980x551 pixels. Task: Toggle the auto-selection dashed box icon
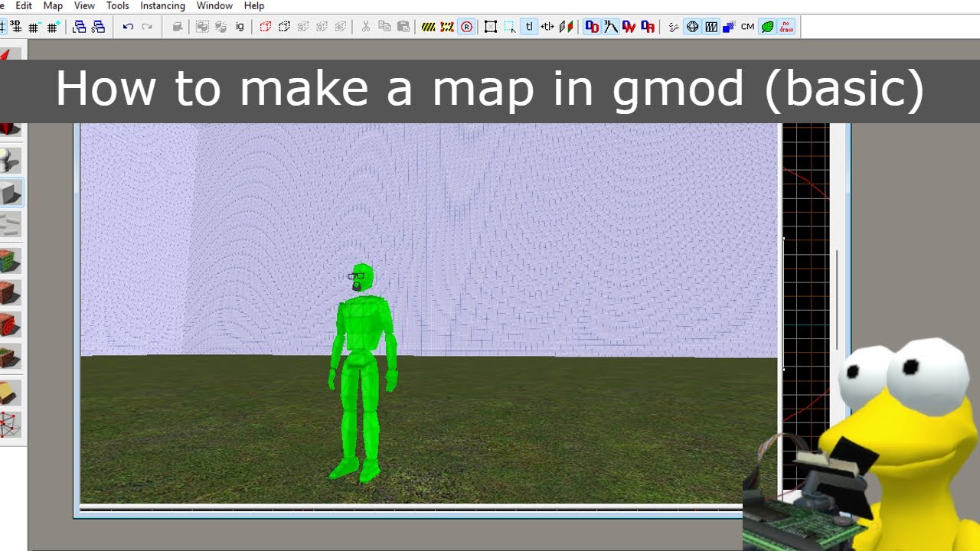(x=510, y=27)
